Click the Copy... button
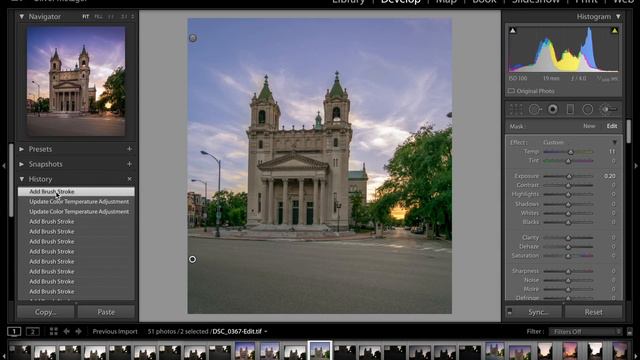The height and width of the screenshot is (360, 640). (x=45, y=312)
